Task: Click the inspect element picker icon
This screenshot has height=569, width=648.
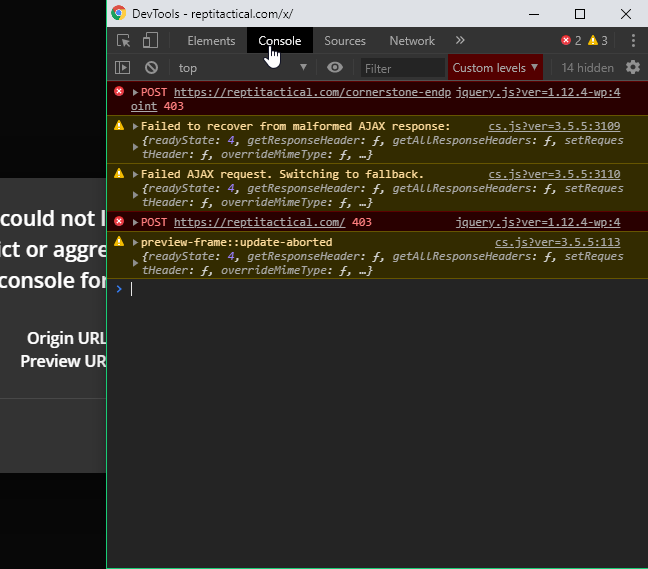Action: pyautogui.click(x=124, y=41)
